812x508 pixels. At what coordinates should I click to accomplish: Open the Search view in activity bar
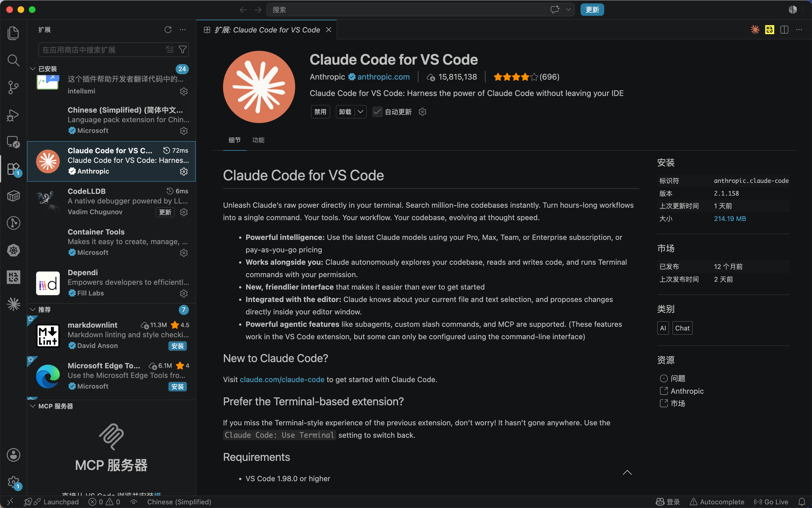click(14, 60)
